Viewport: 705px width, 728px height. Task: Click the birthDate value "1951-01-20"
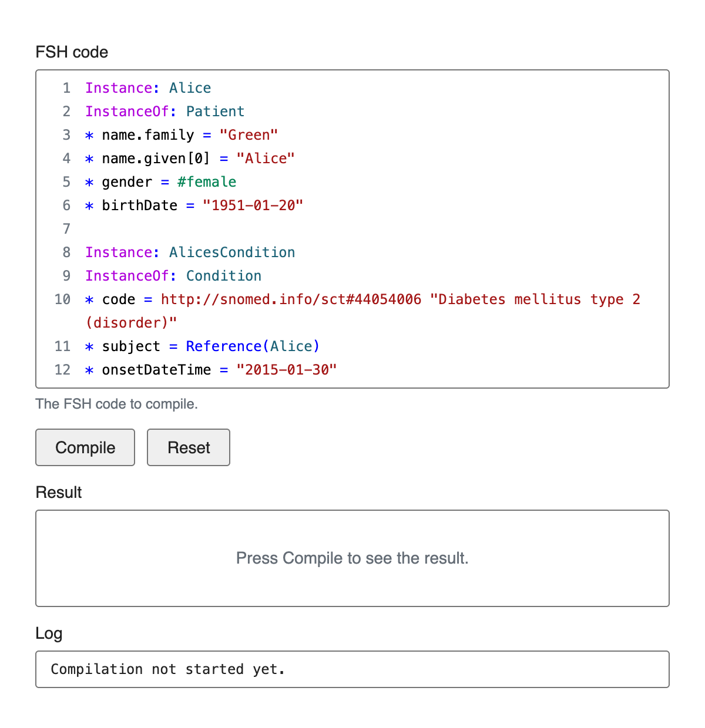pyautogui.click(x=253, y=205)
